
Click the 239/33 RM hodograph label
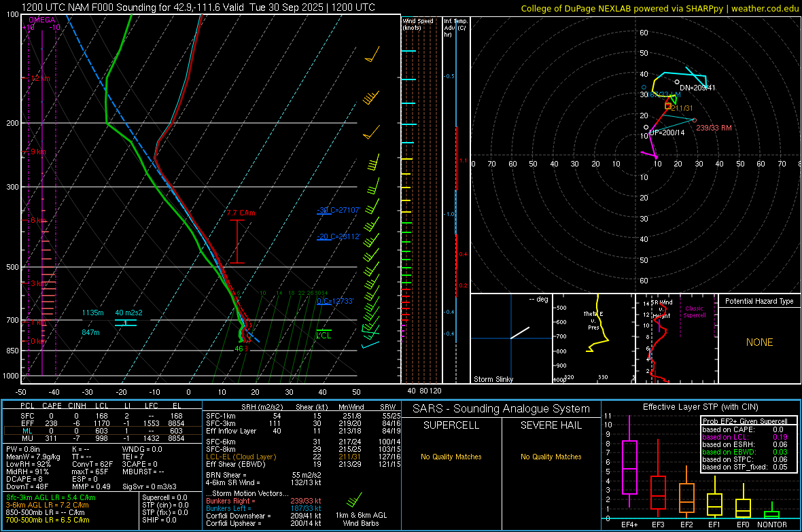tap(714, 128)
